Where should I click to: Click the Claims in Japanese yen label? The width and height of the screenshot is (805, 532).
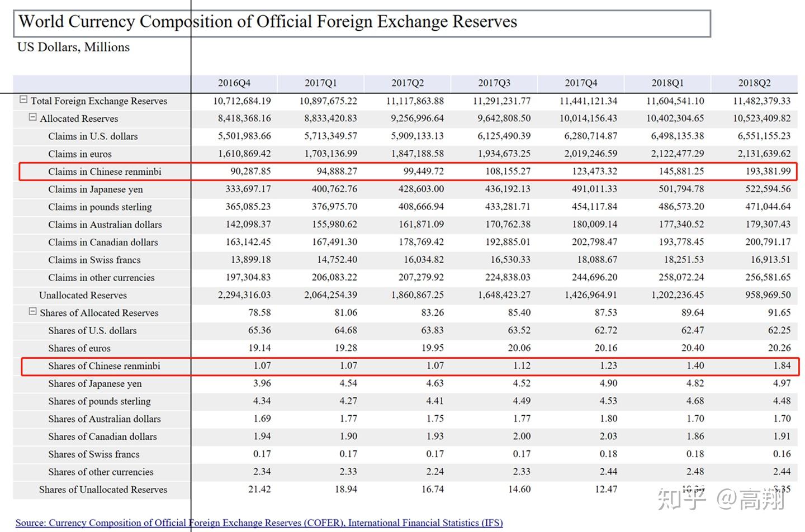point(96,189)
